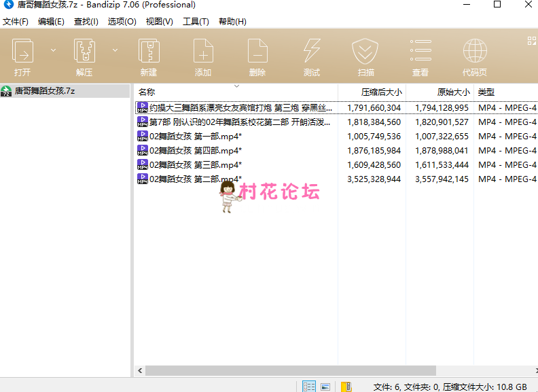Screen dimensions: 538x392
Task: Click the View (查看) list icon
Action: 420,51
